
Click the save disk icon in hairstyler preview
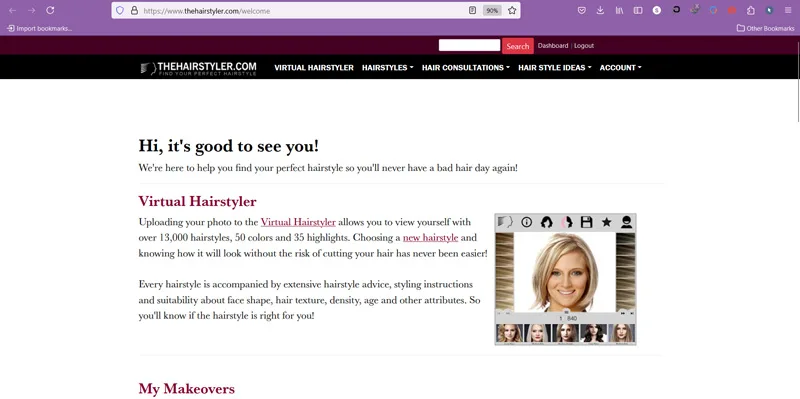587,222
